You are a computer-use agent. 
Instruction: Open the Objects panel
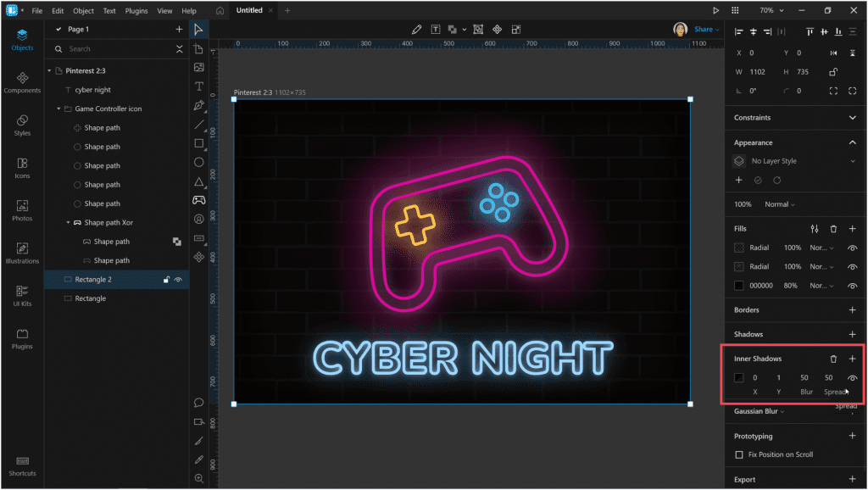[x=22, y=41]
